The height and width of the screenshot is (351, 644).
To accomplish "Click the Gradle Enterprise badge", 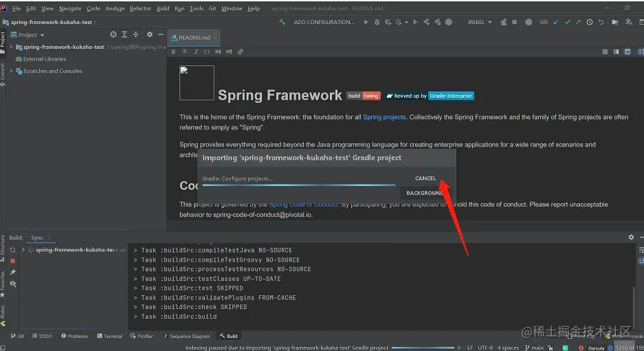I will coord(451,96).
